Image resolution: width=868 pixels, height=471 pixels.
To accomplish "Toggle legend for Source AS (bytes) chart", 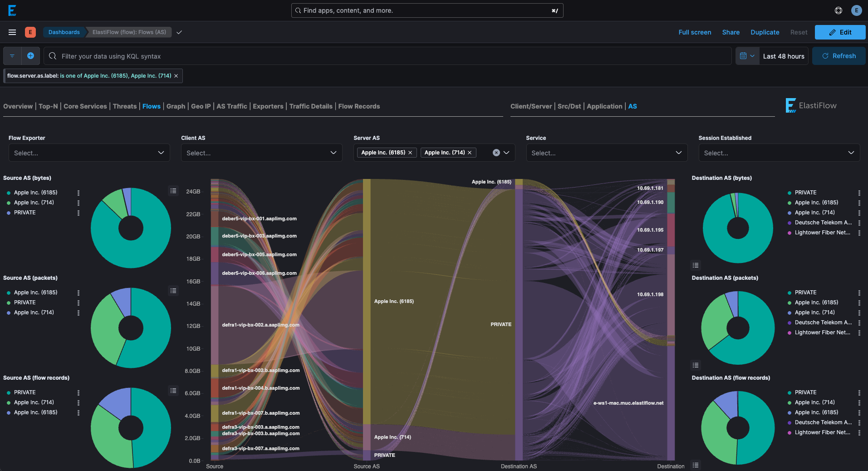I will 173,191.
